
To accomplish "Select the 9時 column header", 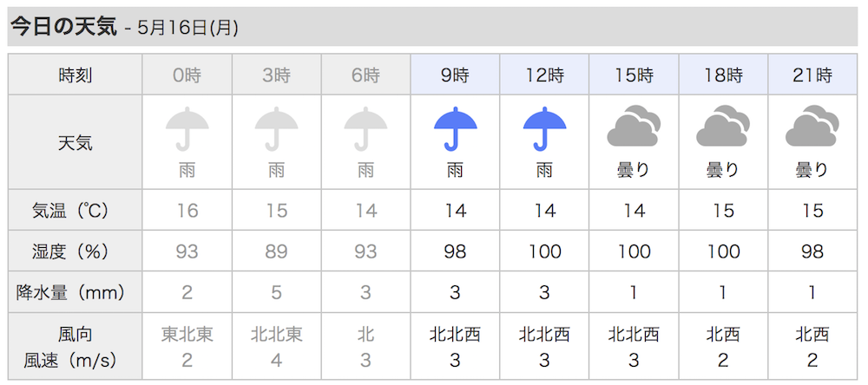I will [x=455, y=75].
